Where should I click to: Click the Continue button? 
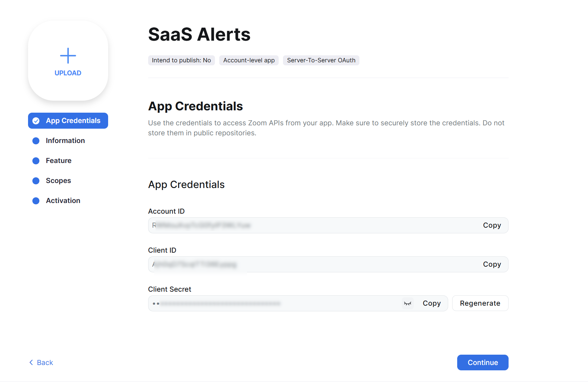[483, 362]
